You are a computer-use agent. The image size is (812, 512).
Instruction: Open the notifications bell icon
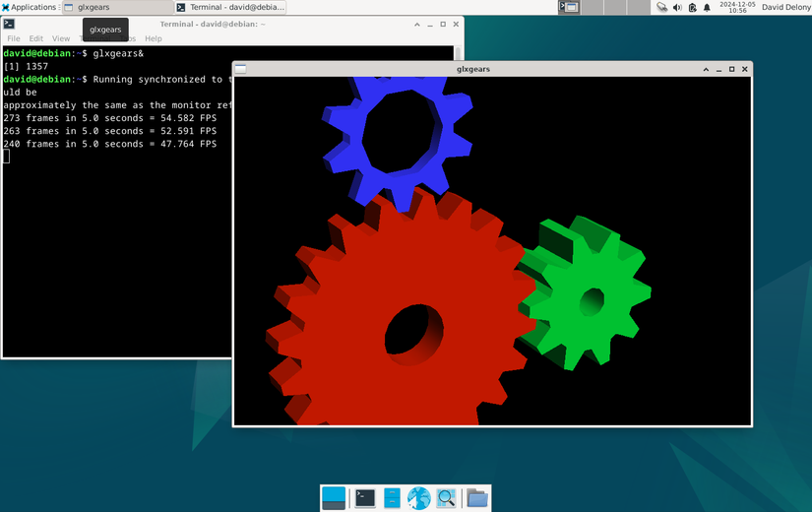click(x=706, y=7)
